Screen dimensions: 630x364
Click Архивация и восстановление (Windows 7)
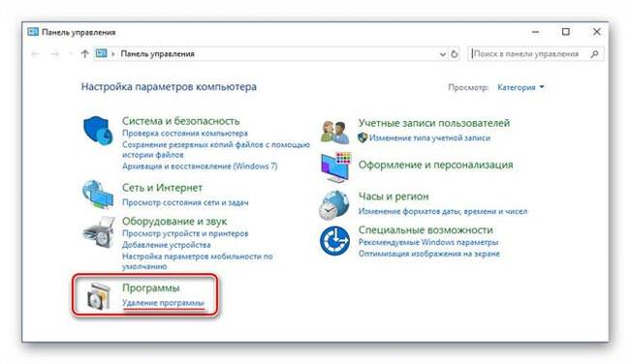tap(200, 166)
